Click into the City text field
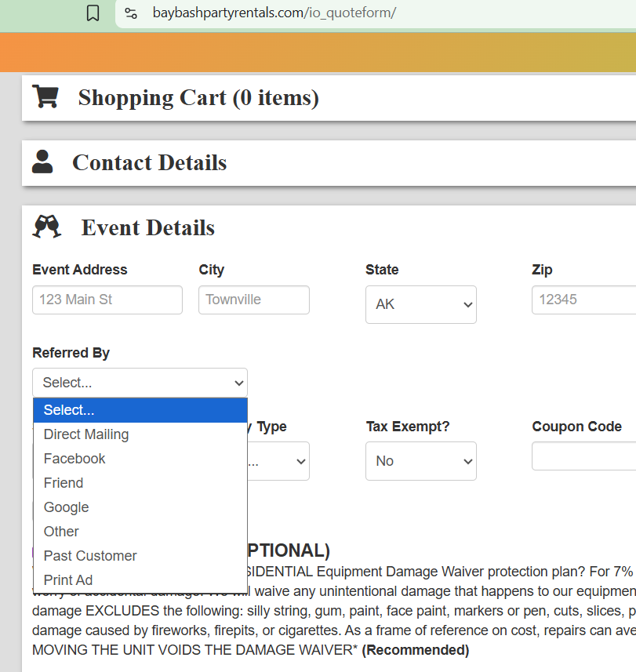Viewport: 636px width, 672px height. pos(253,300)
